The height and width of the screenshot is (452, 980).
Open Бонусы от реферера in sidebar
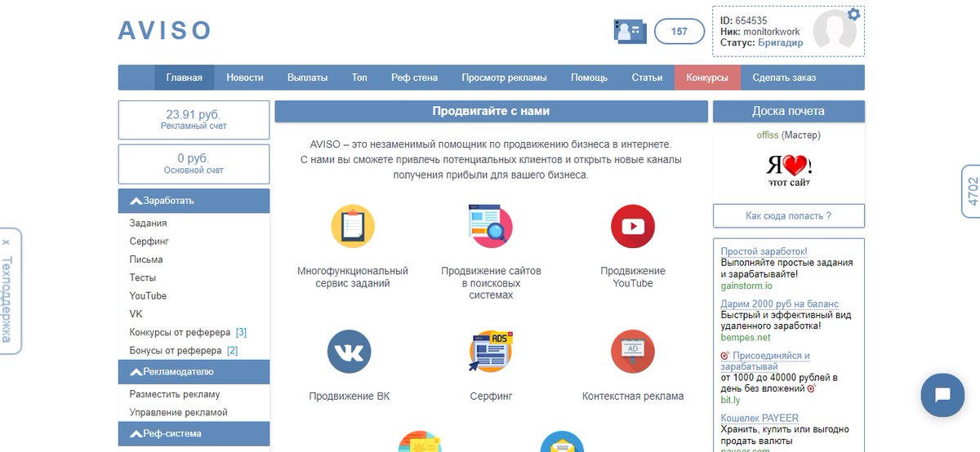[175, 351]
